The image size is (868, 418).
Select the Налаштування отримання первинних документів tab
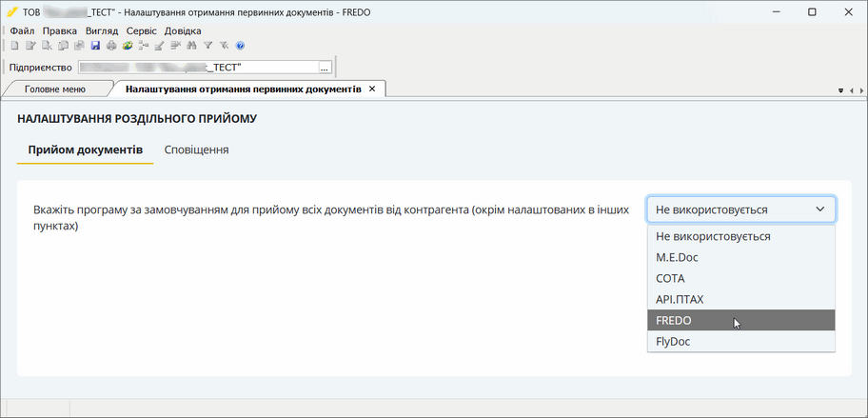244,89
